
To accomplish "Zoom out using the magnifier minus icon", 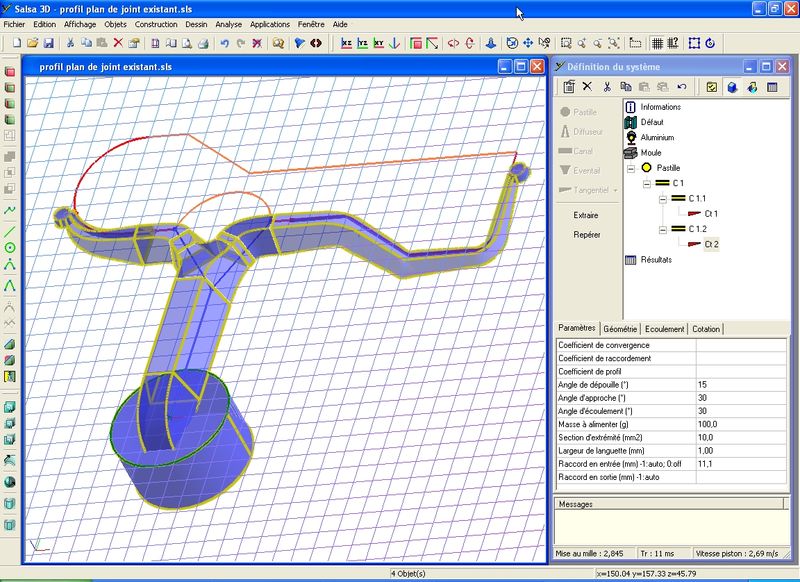I will click(597, 43).
